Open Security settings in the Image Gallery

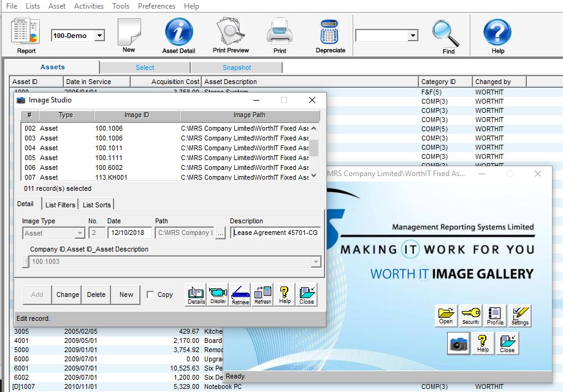(470, 315)
